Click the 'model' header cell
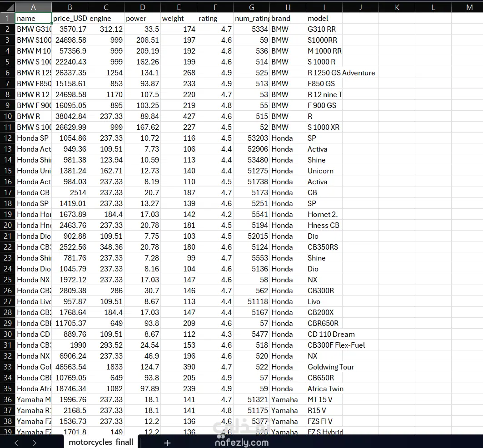This screenshot has height=448, width=483. (324, 18)
